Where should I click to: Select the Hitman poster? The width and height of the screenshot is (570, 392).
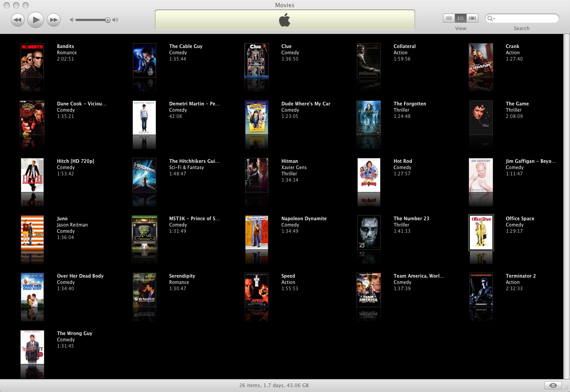[x=257, y=175]
